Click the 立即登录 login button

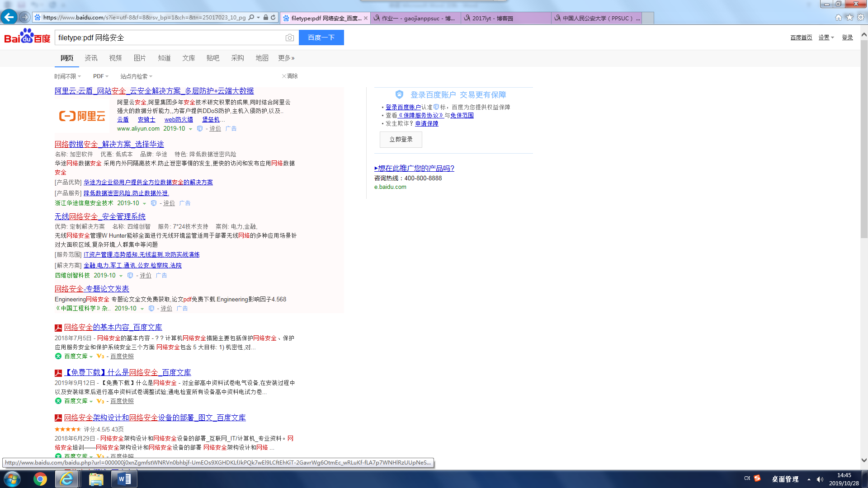(x=401, y=139)
